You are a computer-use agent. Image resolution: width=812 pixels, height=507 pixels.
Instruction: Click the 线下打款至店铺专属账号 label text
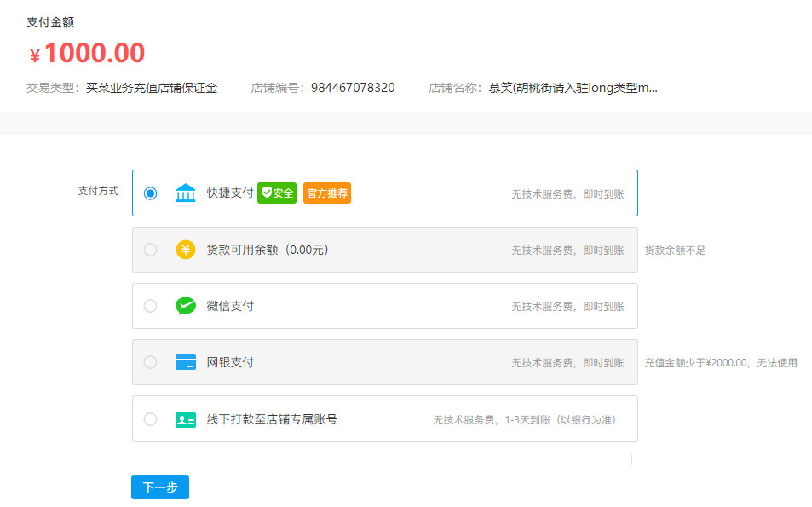[x=272, y=419]
